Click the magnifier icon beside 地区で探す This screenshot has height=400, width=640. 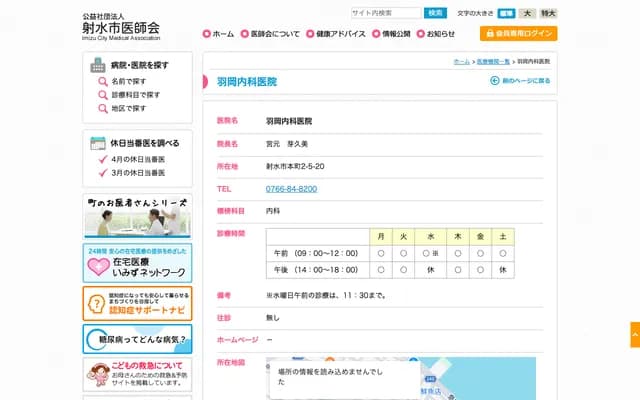click(103, 108)
